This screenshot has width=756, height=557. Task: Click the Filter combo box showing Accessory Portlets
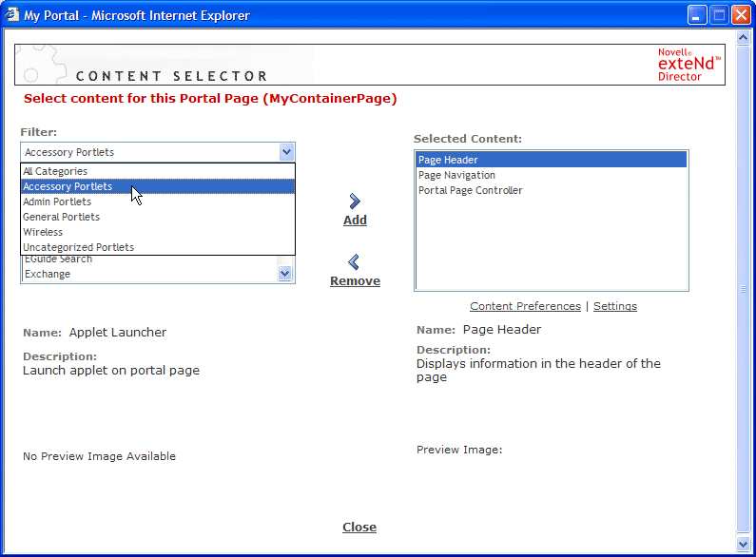click(158, 152)
